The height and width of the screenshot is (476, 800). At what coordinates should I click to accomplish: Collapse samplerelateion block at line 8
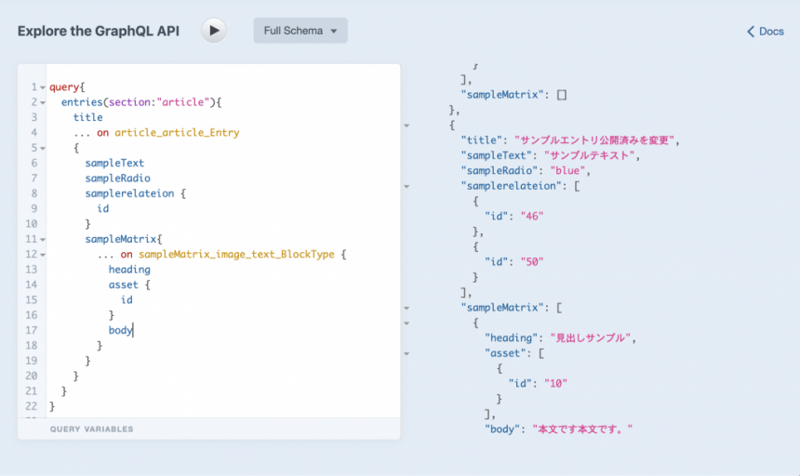[x=42, y=193]
